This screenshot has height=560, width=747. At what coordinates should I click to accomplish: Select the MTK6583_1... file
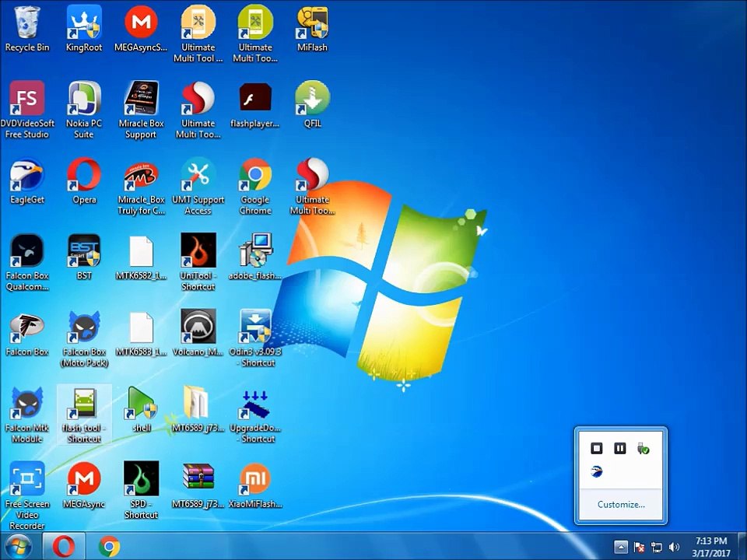pyautogui.click(x=141, y=334)
